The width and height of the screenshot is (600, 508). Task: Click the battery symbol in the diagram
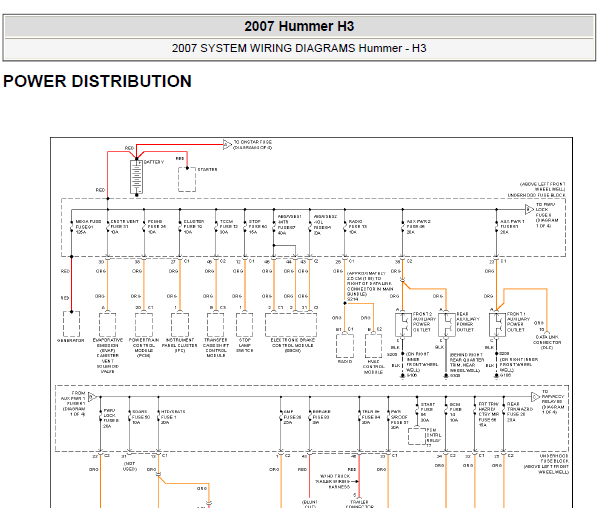click(x=137, y=177)
